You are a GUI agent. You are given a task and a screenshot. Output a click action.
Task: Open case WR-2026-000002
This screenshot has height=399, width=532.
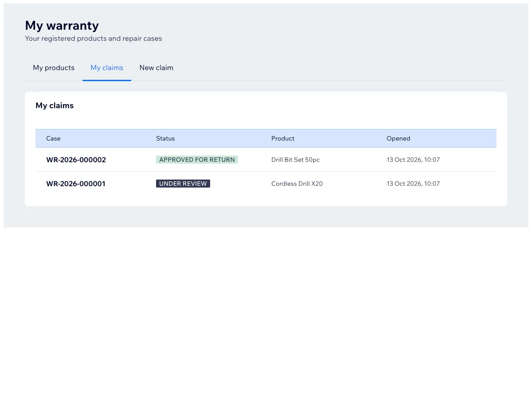point(76,160)
